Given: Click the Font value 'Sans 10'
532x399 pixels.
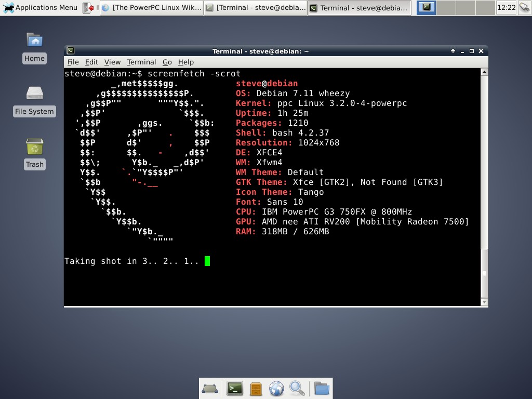Looking at the screenshot, I should click(285, 202).
